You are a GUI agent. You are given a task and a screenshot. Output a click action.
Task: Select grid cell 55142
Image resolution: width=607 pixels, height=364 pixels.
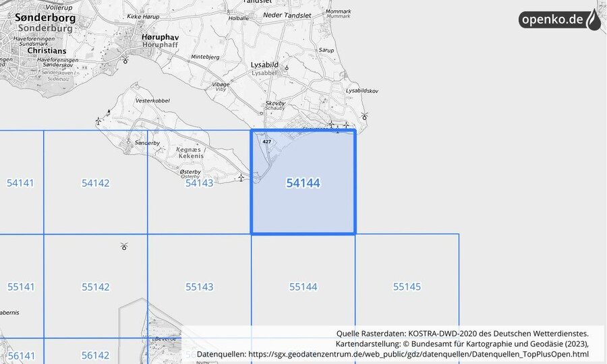point(95,286)
